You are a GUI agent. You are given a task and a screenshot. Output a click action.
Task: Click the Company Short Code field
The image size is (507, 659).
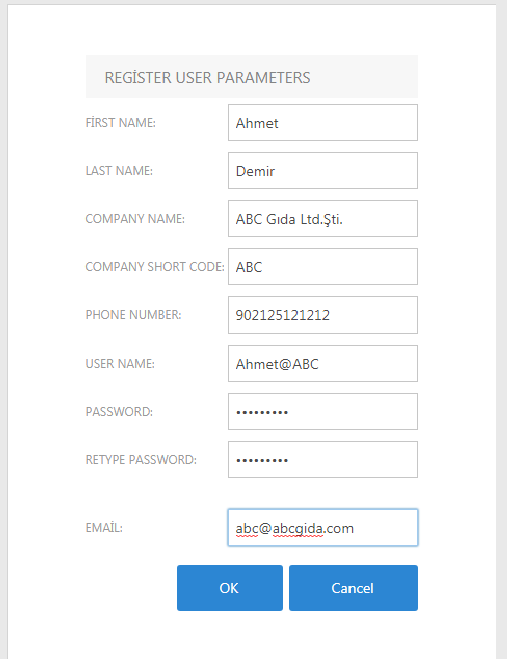(323, 266)
